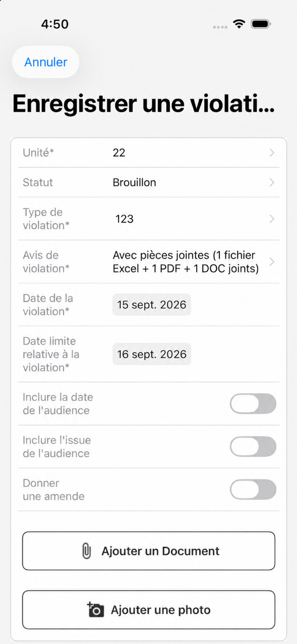Select the Avec pièces jointes notice value

pyautogui.click(x=186, y=262)
